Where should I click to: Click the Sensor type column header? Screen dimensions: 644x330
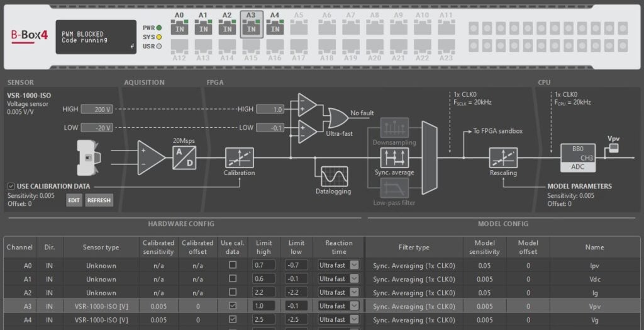pos(101,247)
